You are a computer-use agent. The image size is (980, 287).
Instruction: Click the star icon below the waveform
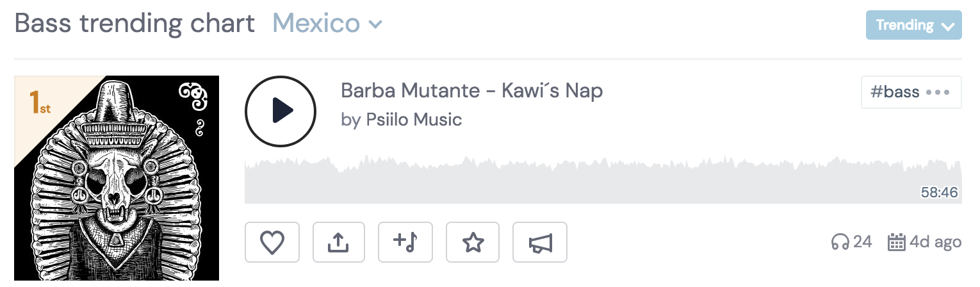(473, 242)
